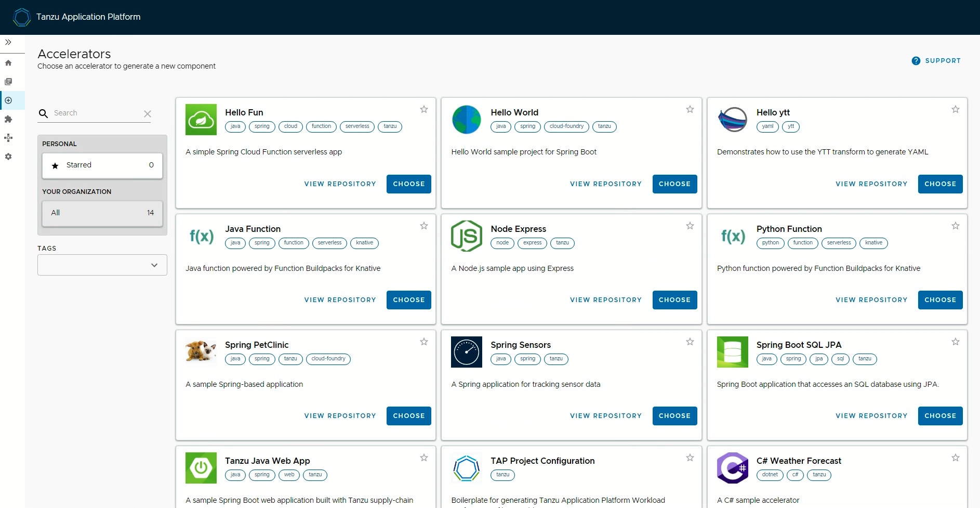Star the Tanzu Java Web App accelerator

point(424,458)
